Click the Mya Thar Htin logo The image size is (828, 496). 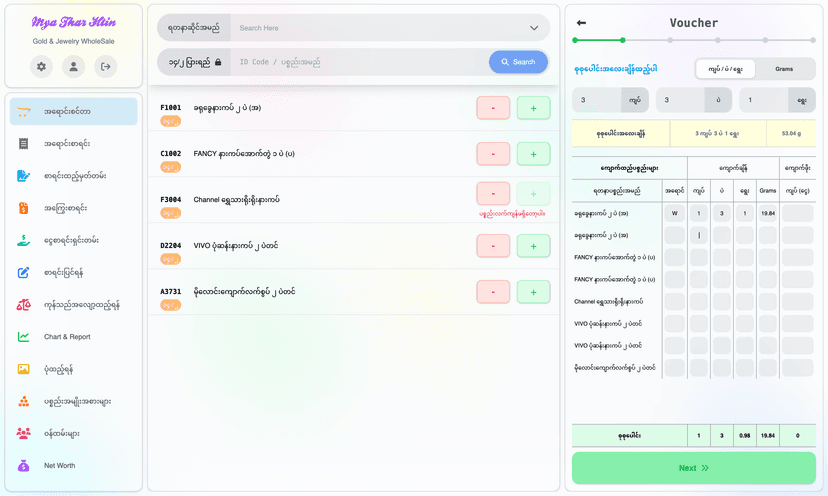pyautogui.click(x=73, y=22)
